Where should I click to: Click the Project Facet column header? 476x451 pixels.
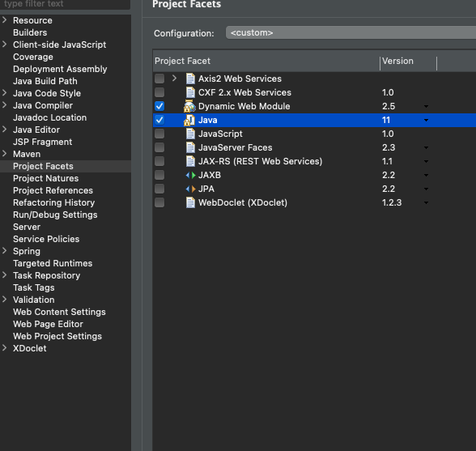(266, 61)
